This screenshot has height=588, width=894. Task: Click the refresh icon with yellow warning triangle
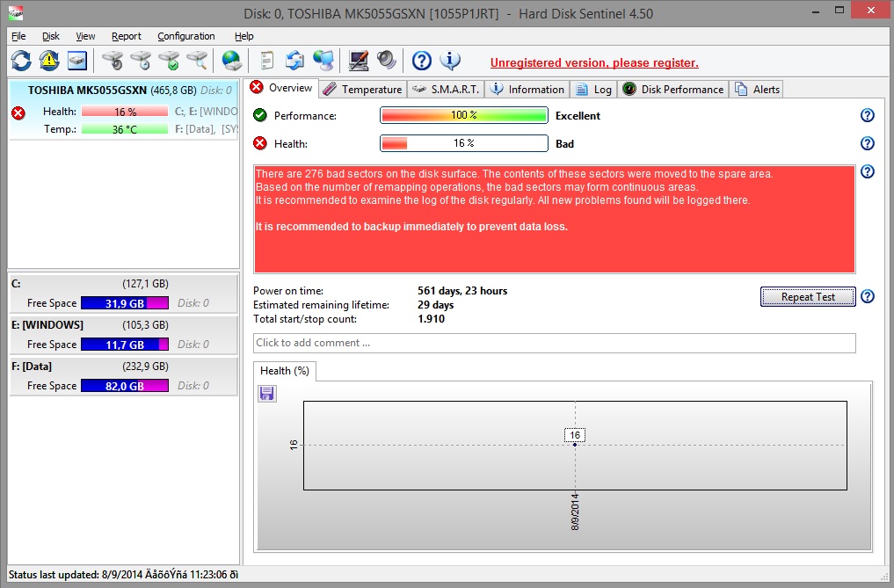tap(49, 61)
